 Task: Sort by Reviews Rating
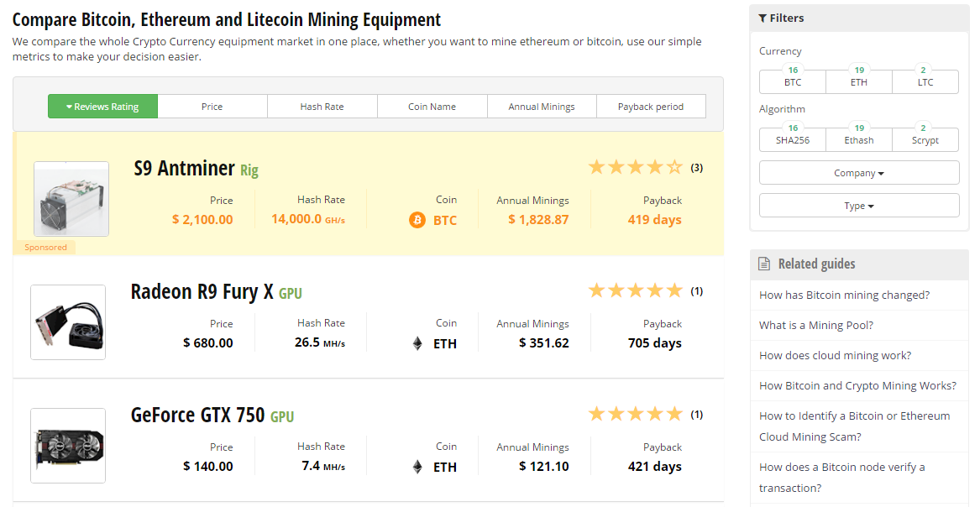pos(103,107)
